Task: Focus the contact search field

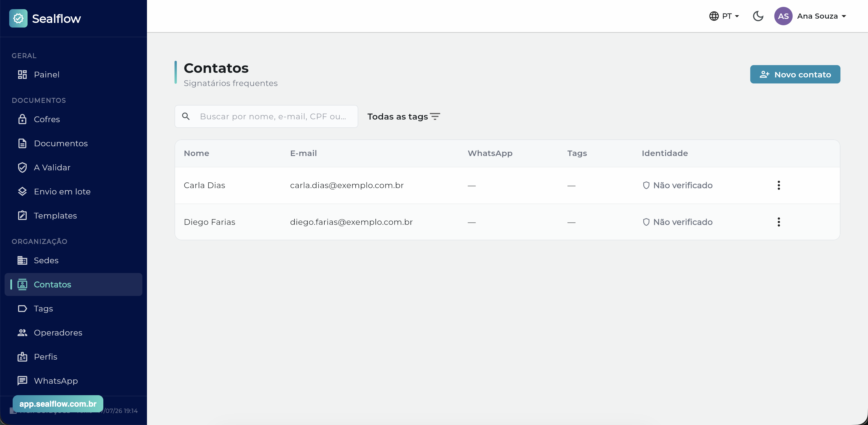Action: pos(266,116)
